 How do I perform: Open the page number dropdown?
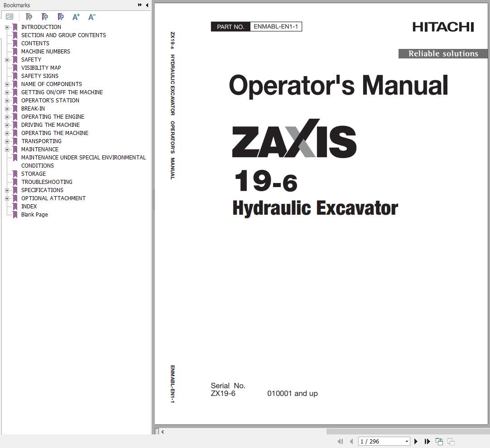click(407, 442)
